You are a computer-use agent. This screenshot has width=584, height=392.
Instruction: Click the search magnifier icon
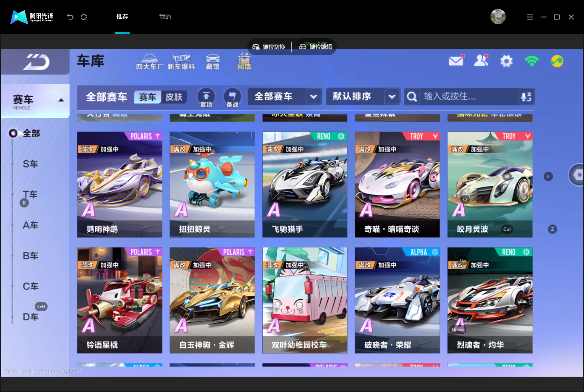click(x=411, y=97)
